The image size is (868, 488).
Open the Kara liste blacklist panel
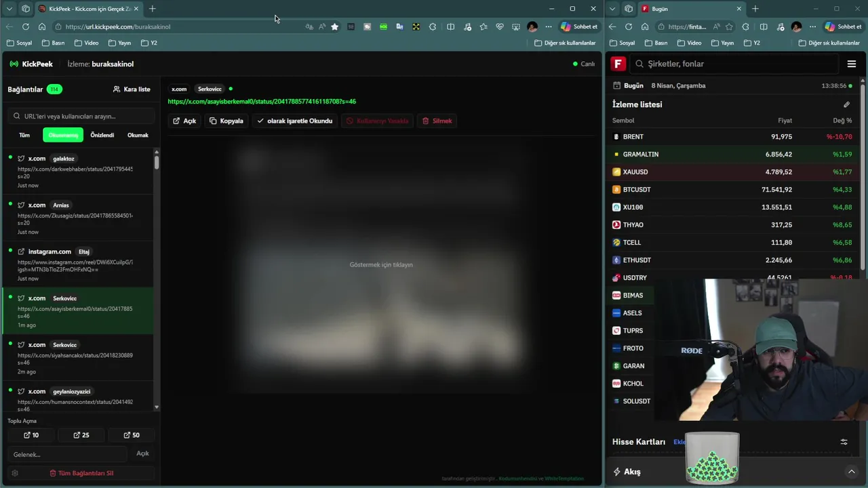click(x=132, y=89)
